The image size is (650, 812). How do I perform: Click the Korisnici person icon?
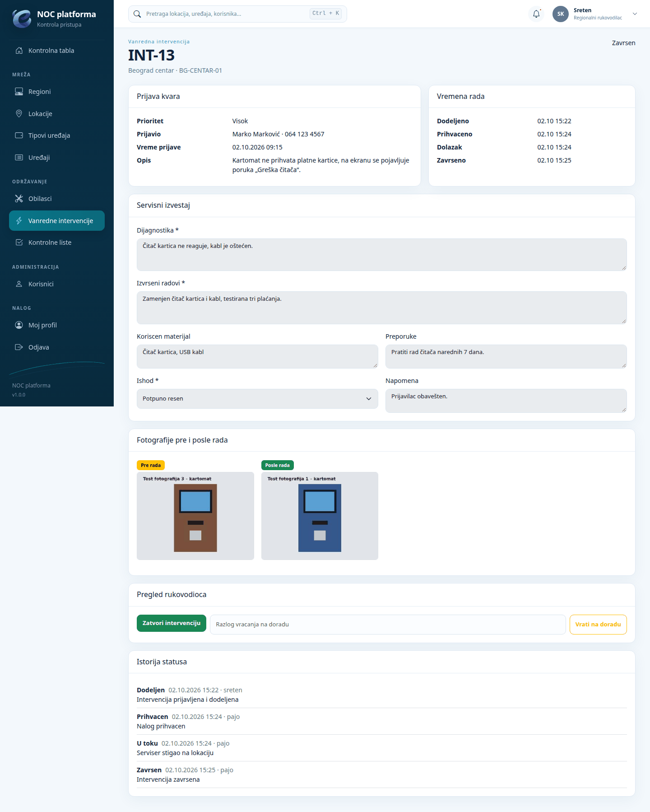[x=19, y=284]
